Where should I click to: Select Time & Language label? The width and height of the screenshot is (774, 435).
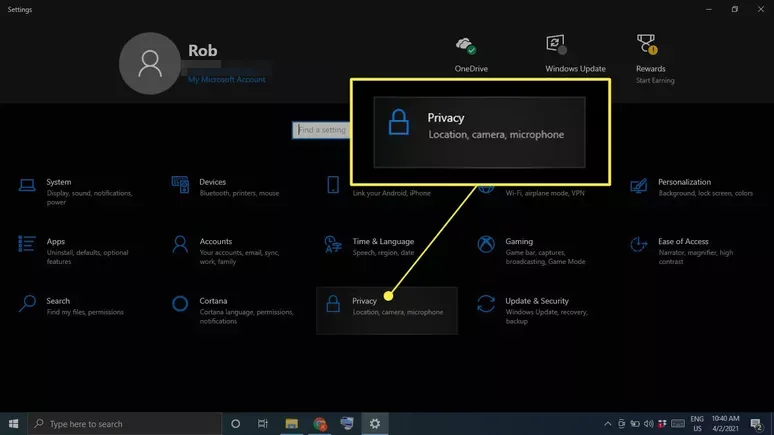tap(383, 241)
